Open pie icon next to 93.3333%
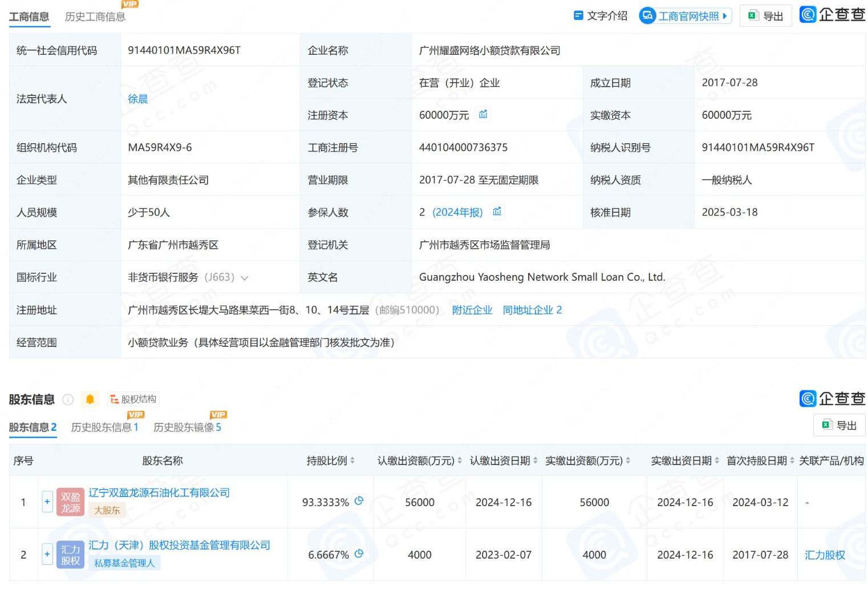Viewport: 868px width, 590px height. tap(359, 501)
